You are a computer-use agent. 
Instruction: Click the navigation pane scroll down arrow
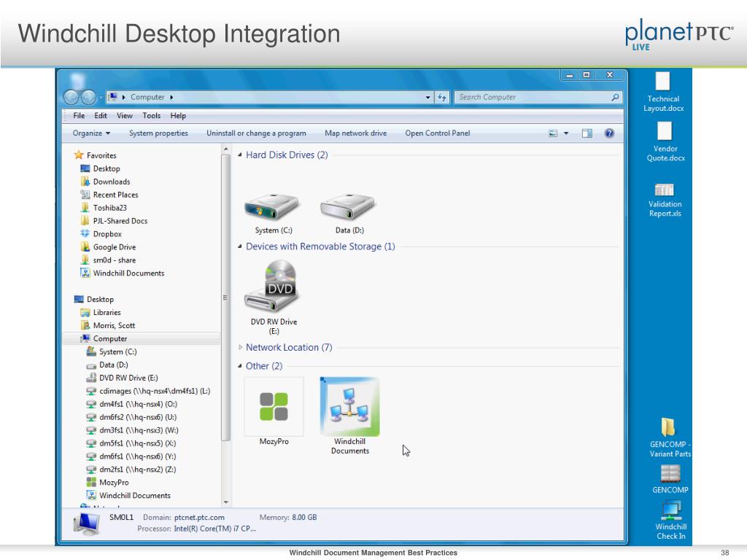pyautogui.click(x=226, y=502)
